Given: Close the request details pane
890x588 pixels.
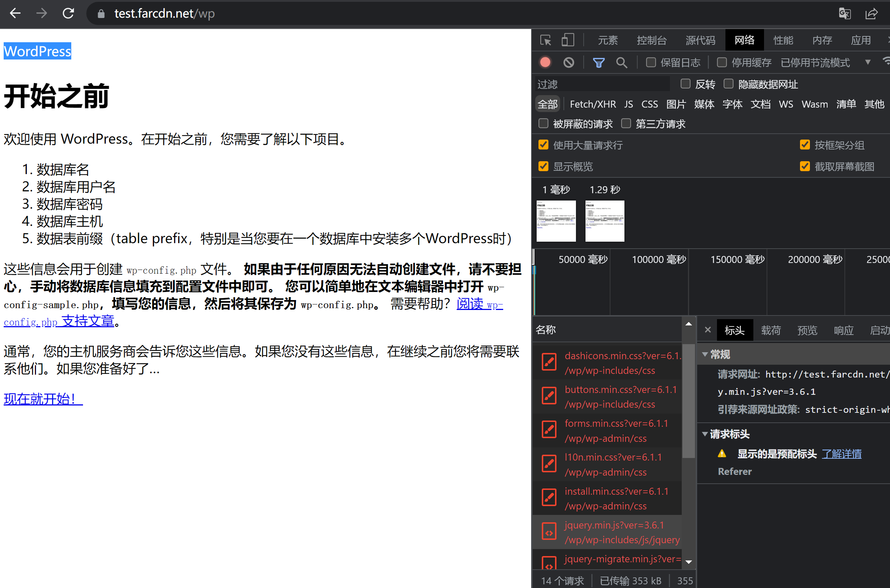Looking at the screenshot, I should coord(708,329).
